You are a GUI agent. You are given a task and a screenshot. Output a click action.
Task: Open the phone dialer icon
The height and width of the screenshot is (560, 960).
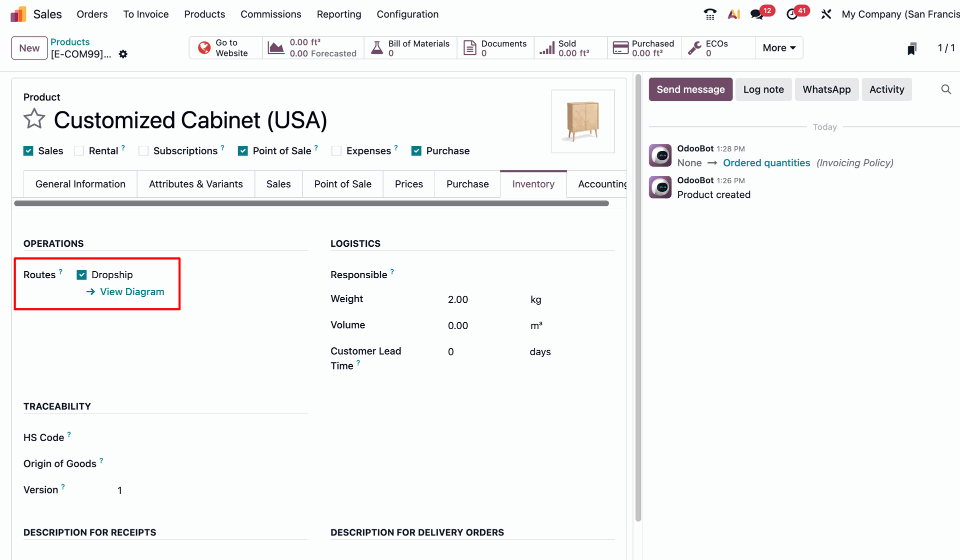[709, 13]
